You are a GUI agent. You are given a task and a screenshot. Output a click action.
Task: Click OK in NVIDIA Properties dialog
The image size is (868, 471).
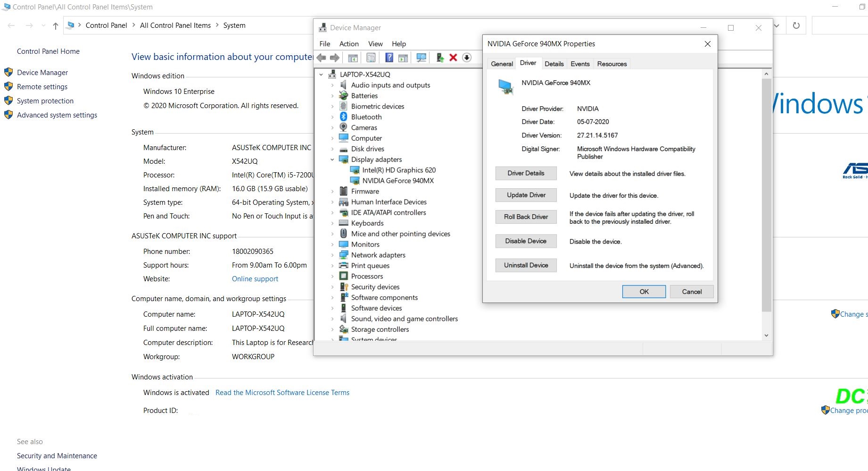644,292
